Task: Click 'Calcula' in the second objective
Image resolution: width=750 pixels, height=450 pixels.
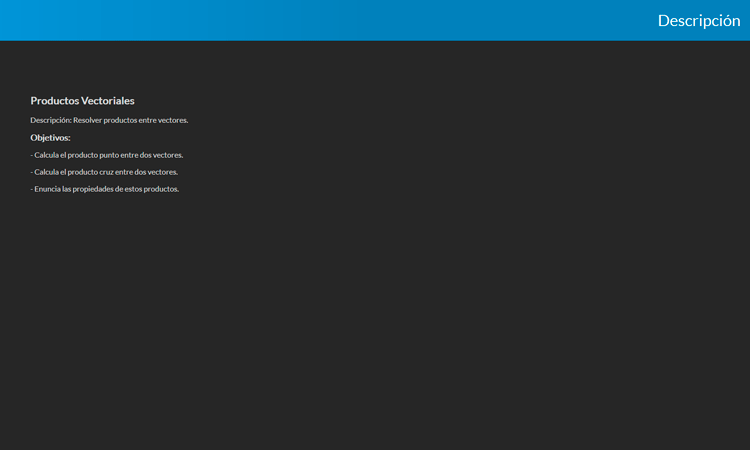Action: [x=46, y=172]
